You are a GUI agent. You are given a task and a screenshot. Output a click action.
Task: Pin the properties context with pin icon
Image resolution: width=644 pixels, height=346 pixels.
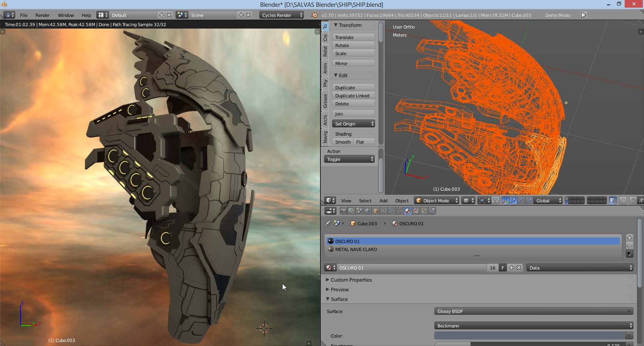(328, 223)
